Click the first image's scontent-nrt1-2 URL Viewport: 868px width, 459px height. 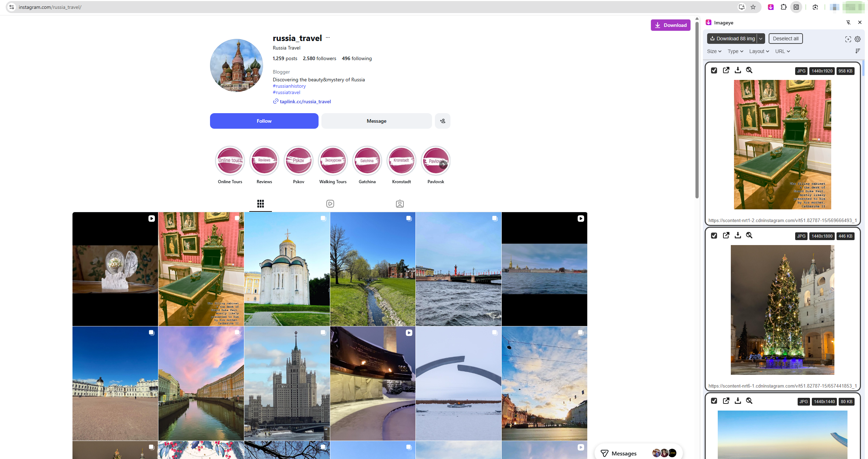tap(782, 220)
